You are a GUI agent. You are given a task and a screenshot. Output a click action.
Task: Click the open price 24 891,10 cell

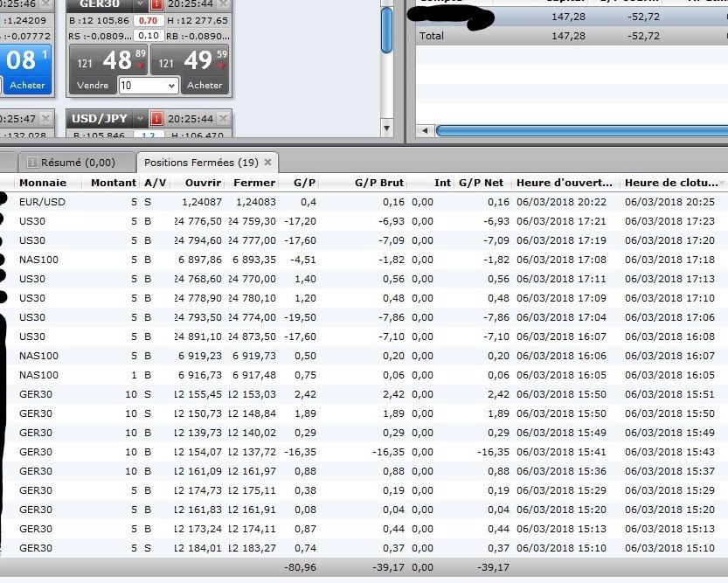(x=198, y=337)
